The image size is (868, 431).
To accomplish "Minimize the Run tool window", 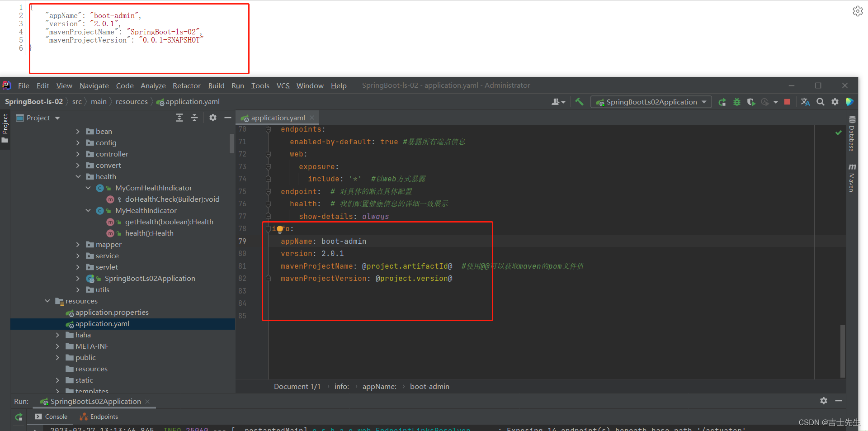I will click(839, 401).
